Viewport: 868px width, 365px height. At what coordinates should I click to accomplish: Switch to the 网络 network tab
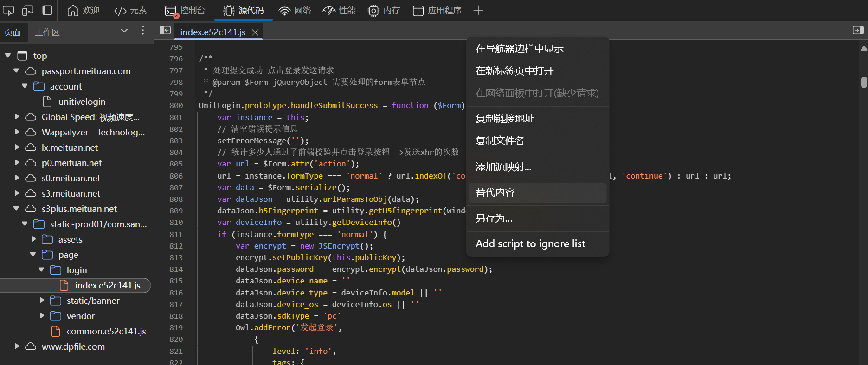point(295,10)
